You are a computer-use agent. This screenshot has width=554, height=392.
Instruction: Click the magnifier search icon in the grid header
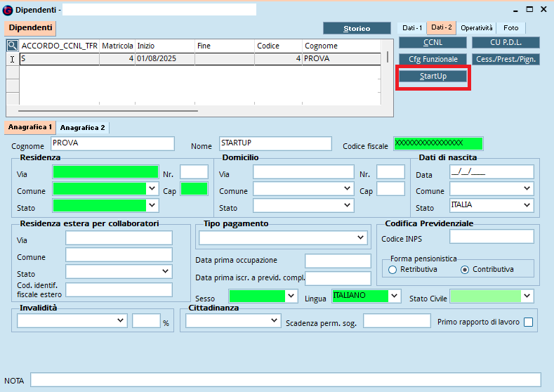click(x=13, y=46)
